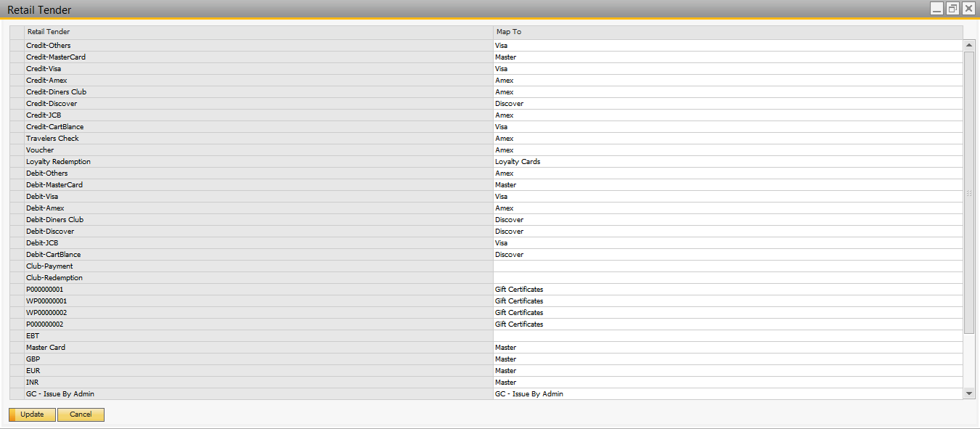Screen dimensions: 980x429
Task: Click Map To cell for Credit-CartBlance
Action: [728, 127]
